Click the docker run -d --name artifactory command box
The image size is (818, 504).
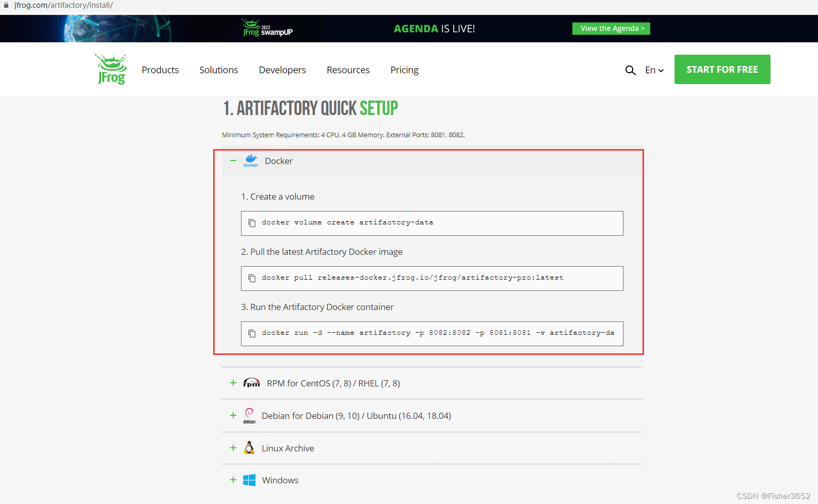(432, 334)
